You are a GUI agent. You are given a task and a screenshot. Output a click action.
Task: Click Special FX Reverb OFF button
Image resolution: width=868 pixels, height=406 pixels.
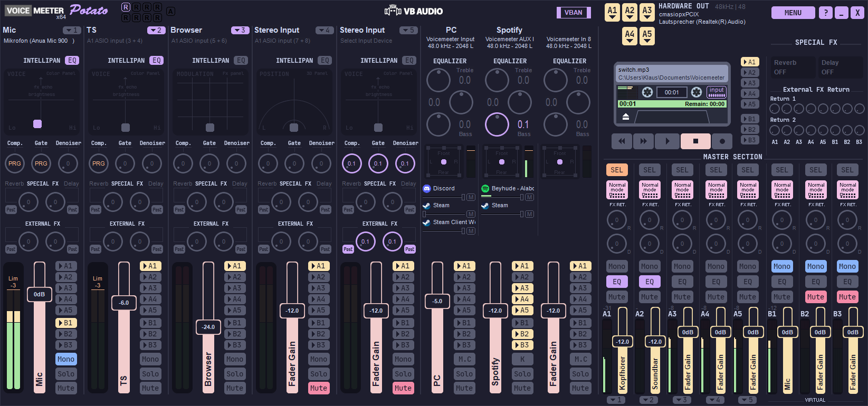point(793,67)
